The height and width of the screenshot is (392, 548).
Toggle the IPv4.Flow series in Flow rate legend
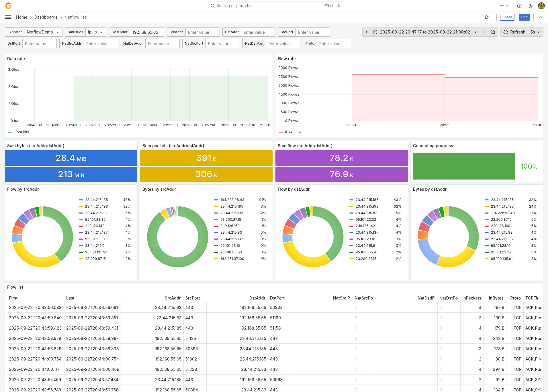click(293, 132)
